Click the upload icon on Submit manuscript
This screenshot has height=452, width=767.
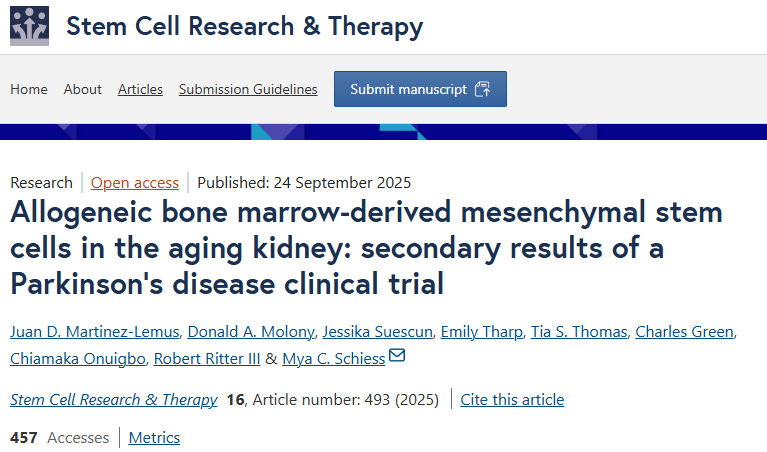click(482, 89)
